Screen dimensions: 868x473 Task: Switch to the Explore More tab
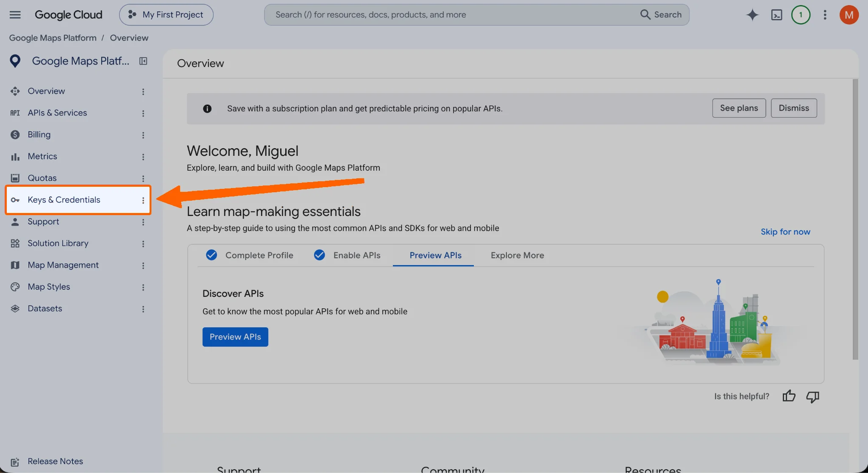point(517,255)
